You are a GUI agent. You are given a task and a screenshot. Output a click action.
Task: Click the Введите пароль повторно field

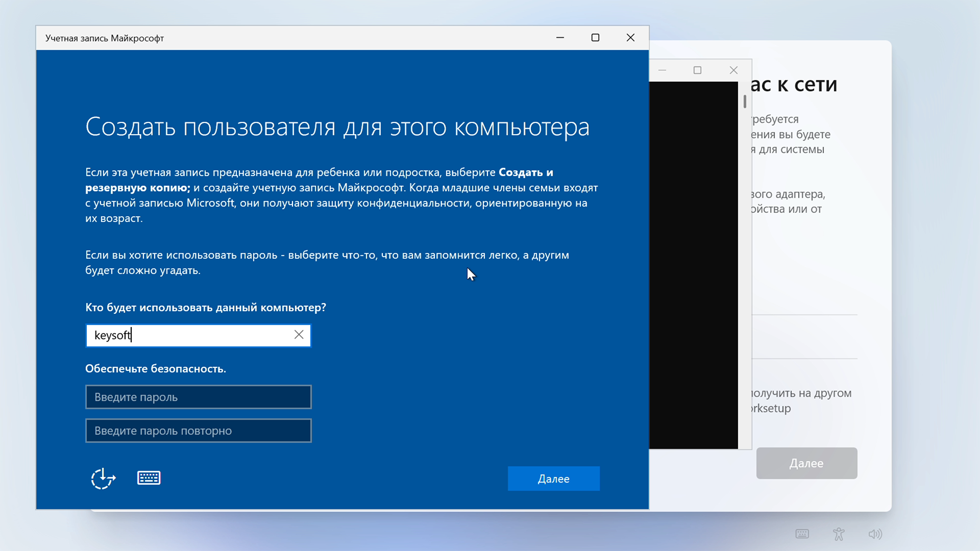tap(198, 431)
